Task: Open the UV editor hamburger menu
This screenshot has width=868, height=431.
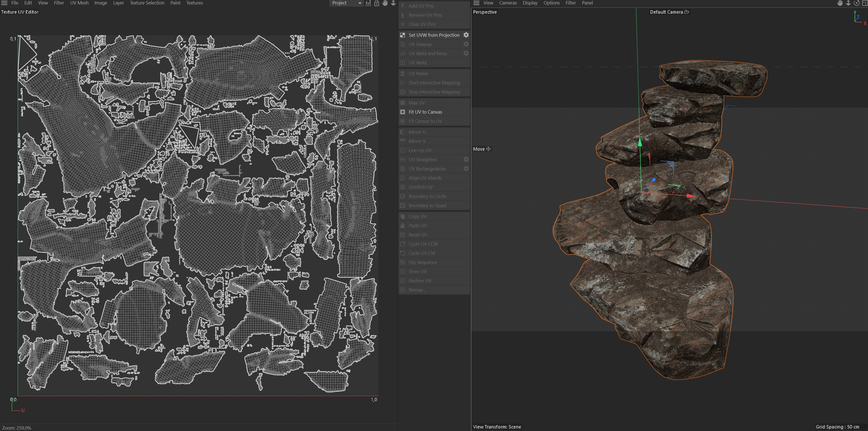Action: (x=4, y=3)
